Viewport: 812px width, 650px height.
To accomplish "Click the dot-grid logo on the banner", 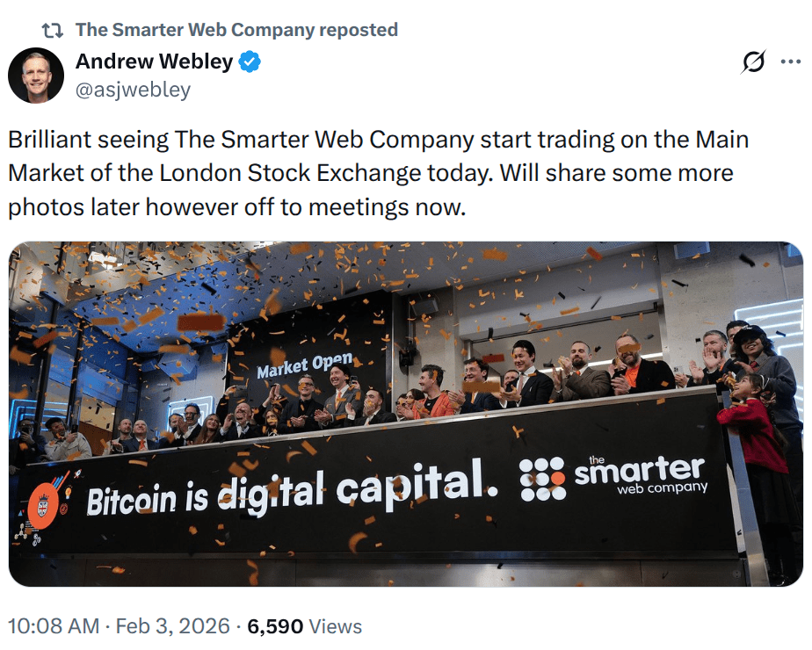I will tap(542, 480).
